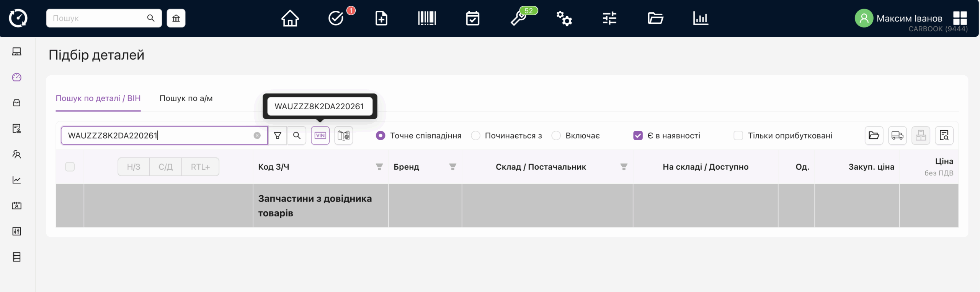The height and width of the screenshot is (292, 980).
Task: Open the 'Склад / Постачальник' column filter
Action: 624,167
